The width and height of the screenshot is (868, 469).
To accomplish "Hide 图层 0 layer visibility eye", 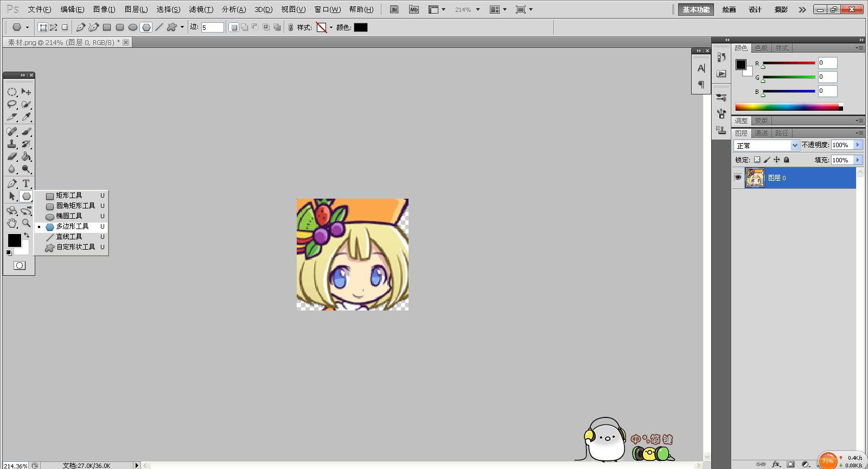I will [x=738, y=178].
